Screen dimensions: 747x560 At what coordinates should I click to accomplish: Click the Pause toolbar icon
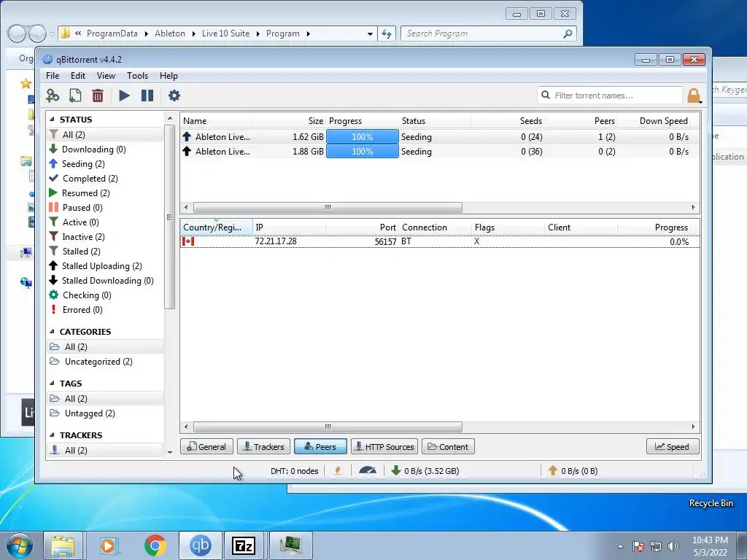coord(147,96)
